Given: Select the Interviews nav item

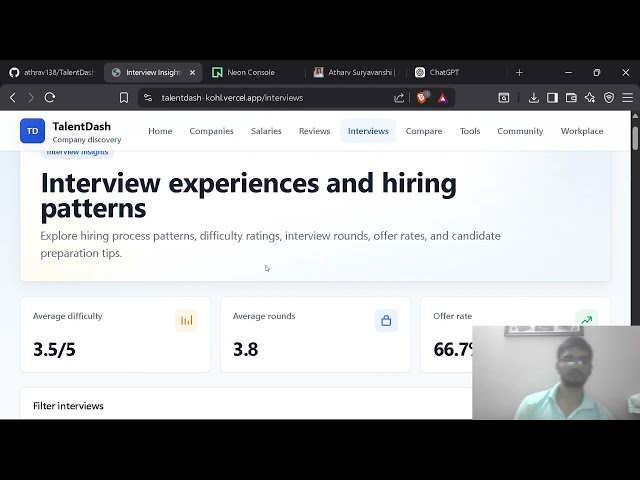Looking at the screenshot, I should (x=368, y=131).
